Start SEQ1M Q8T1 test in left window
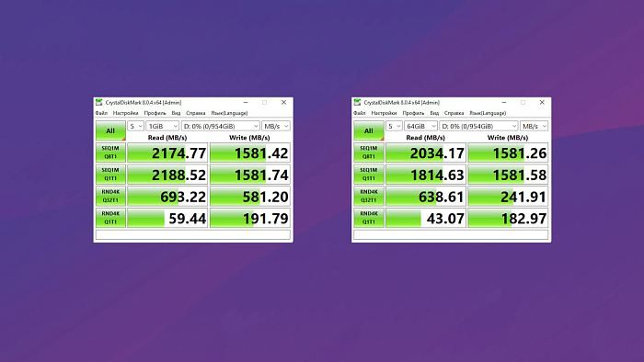Screen dimensions: 644x362 click(x=110, y=153)
